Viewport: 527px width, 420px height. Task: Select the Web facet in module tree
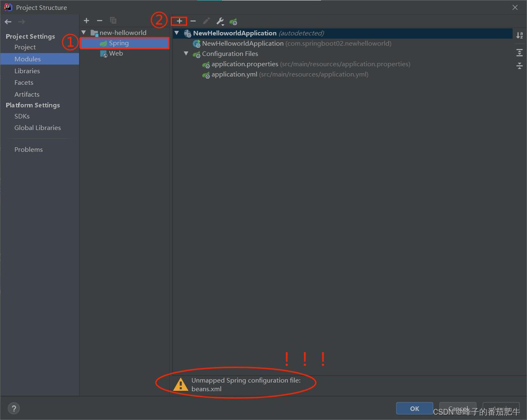pos(116,53)
